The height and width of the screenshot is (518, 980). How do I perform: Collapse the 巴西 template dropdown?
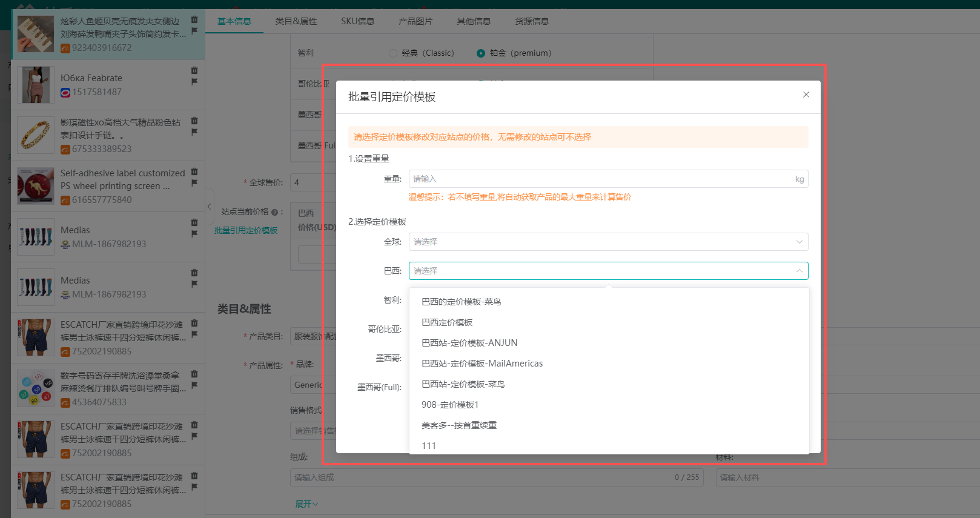[799, 271]
